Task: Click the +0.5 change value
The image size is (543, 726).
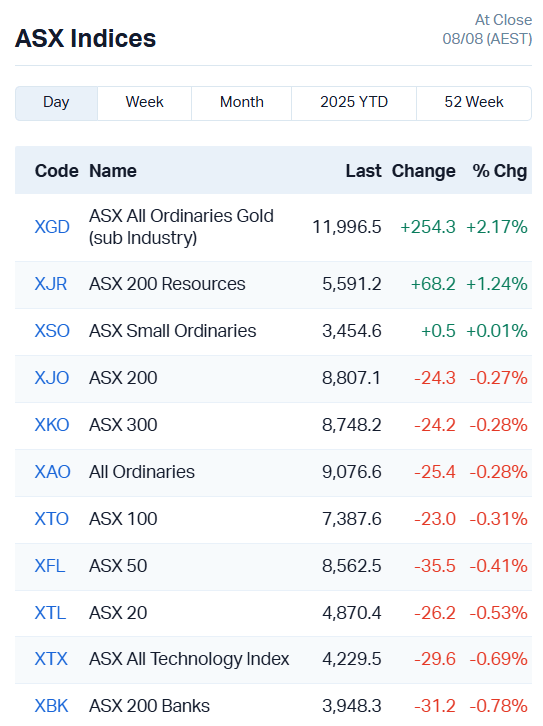Action: 438,331
